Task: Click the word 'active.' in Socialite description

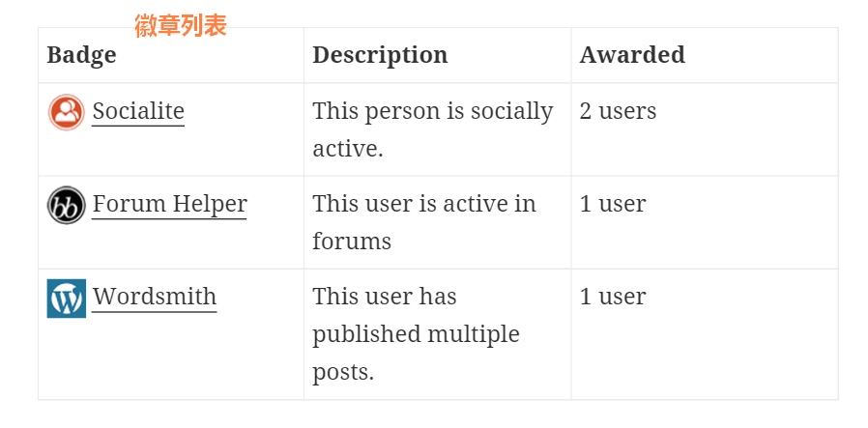Action: pyautogui.click(x=348, y=148)
